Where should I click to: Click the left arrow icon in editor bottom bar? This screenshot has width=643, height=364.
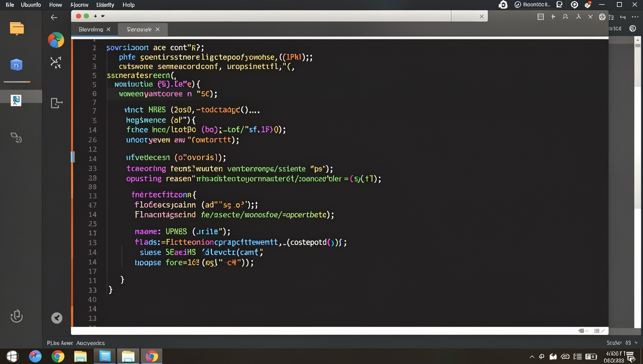[x=581, y=331]
